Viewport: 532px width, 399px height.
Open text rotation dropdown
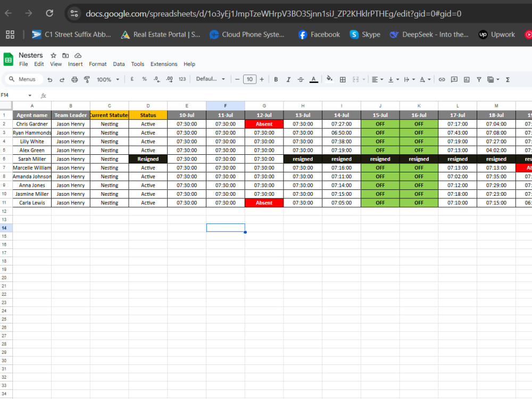pos(425,79)
